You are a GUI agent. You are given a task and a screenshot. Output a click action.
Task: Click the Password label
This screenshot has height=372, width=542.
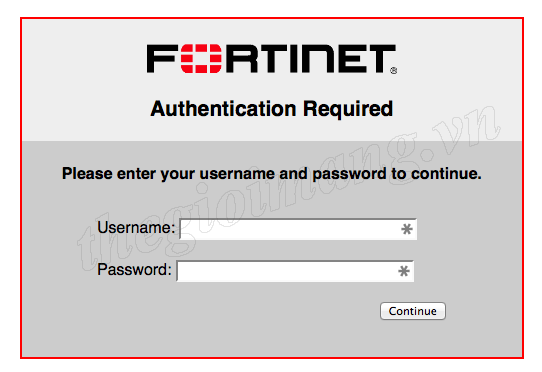pos(134,269)
